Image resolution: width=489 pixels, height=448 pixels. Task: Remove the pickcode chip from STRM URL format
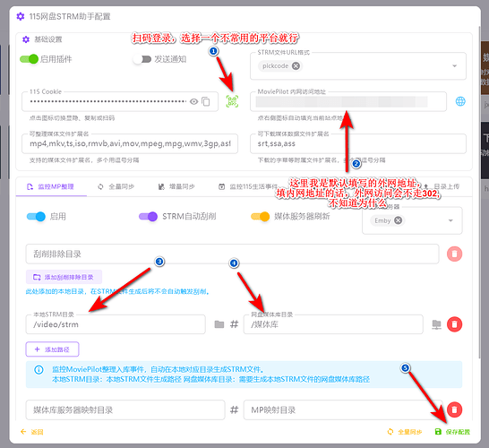click(x=296, y=65)
